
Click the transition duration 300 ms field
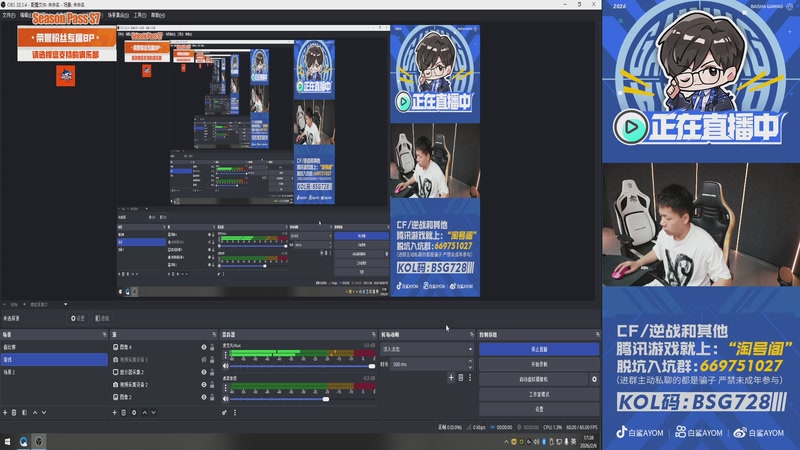(x=428, y=364)
